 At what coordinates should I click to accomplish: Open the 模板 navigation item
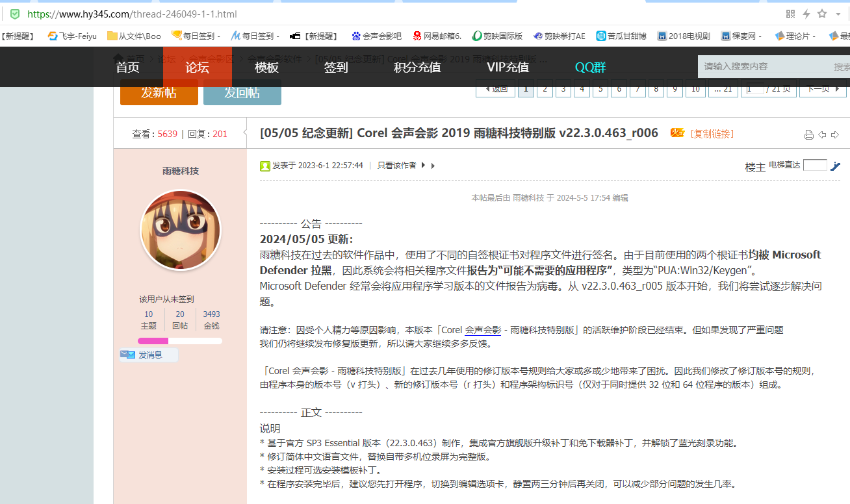266,67
